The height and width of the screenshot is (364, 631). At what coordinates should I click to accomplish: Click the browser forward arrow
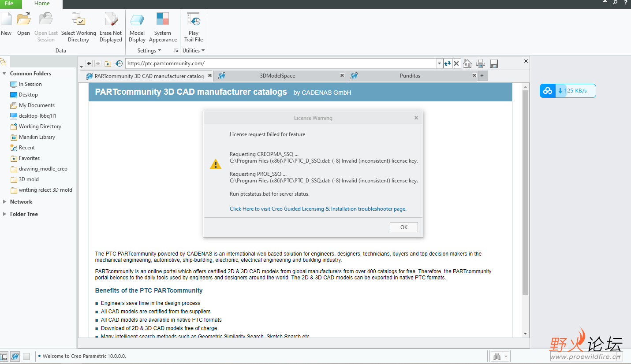98,63
